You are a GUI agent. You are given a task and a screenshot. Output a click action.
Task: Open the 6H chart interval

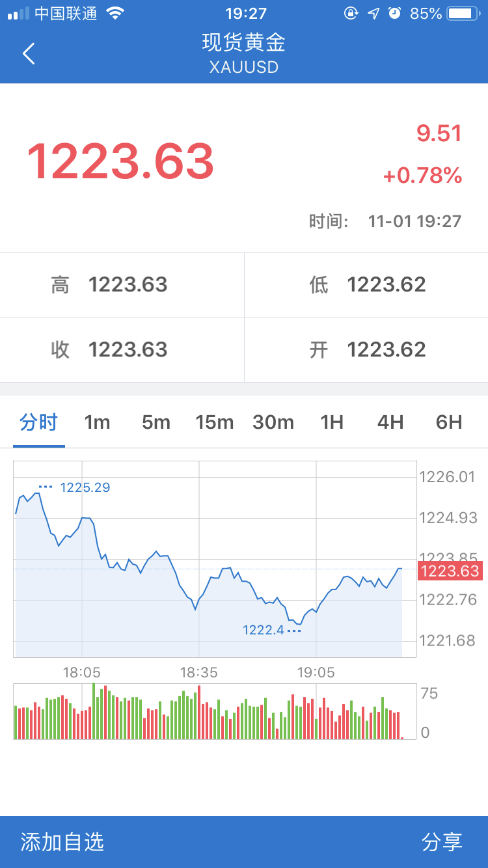pyautogui.click(x=449, y=422)
